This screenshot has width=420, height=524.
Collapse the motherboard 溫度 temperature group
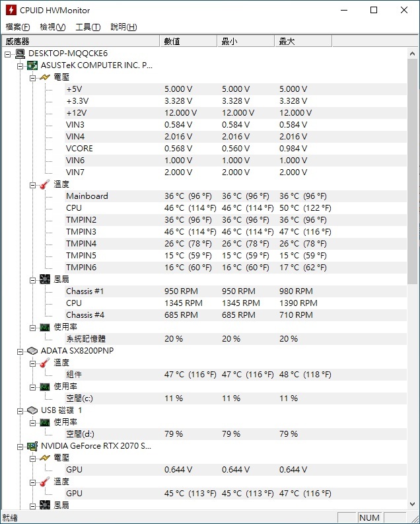pos(32,185)
